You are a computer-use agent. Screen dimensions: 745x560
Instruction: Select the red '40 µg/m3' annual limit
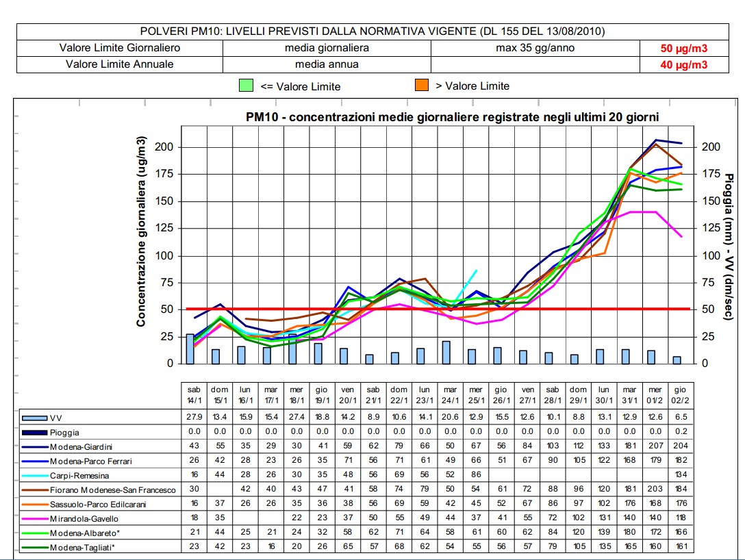click(x=683, y=65)
